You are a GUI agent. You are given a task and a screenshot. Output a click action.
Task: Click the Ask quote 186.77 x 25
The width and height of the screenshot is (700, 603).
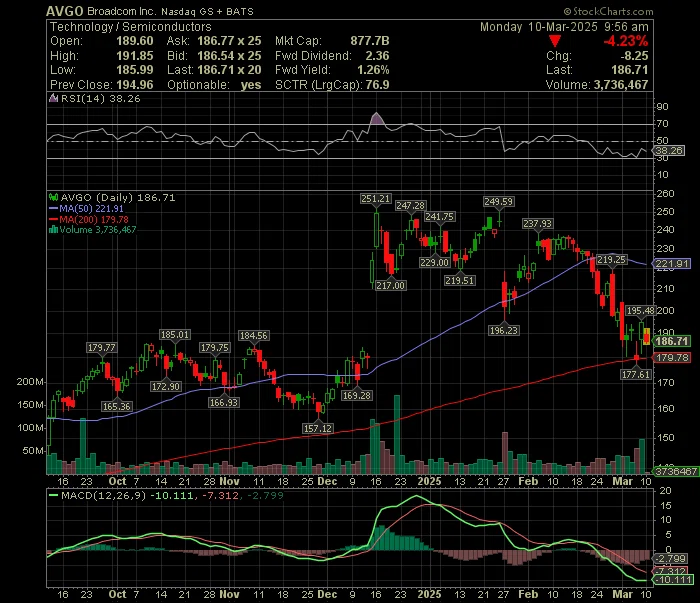tap(229, 41)
